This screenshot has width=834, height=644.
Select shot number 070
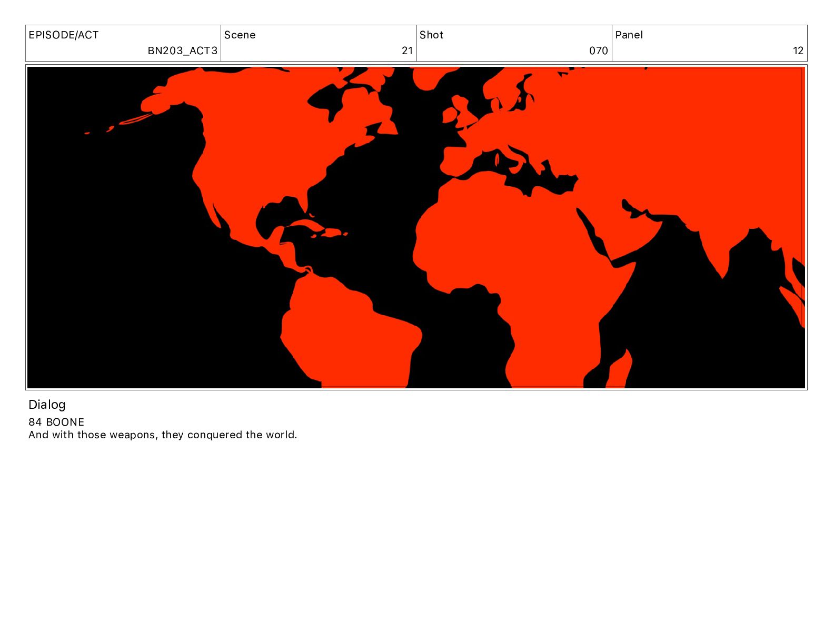point(599,51)
